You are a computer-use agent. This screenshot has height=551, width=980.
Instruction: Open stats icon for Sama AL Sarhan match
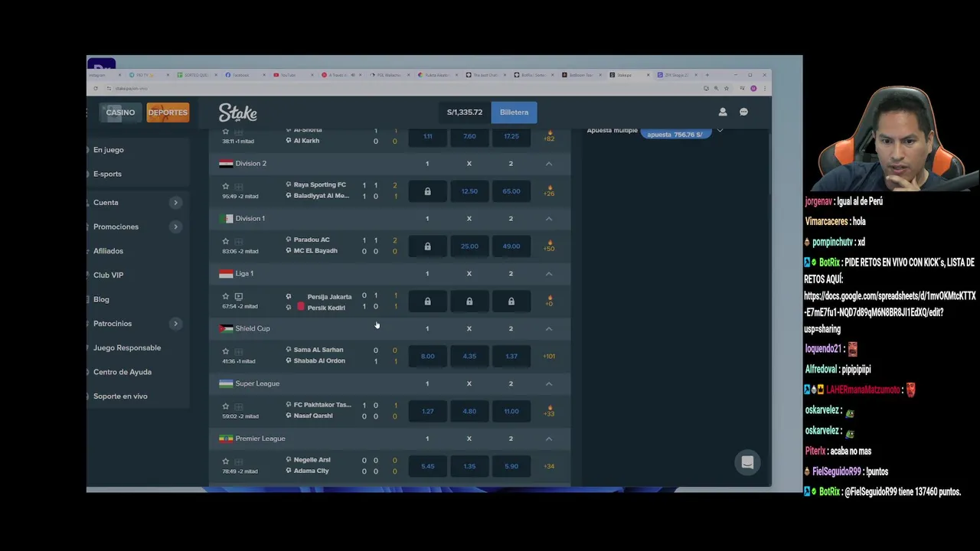point(239,351)
